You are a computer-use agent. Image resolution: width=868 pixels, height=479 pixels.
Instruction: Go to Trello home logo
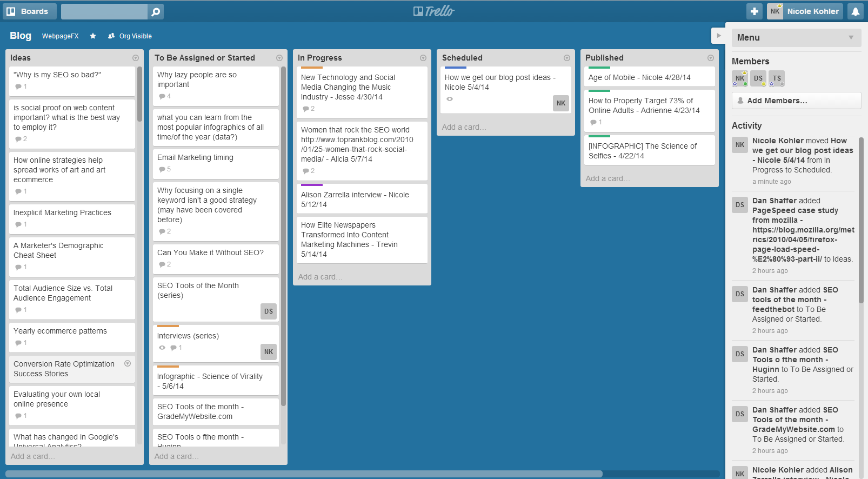pyautogui.click(x=434, y=11)
